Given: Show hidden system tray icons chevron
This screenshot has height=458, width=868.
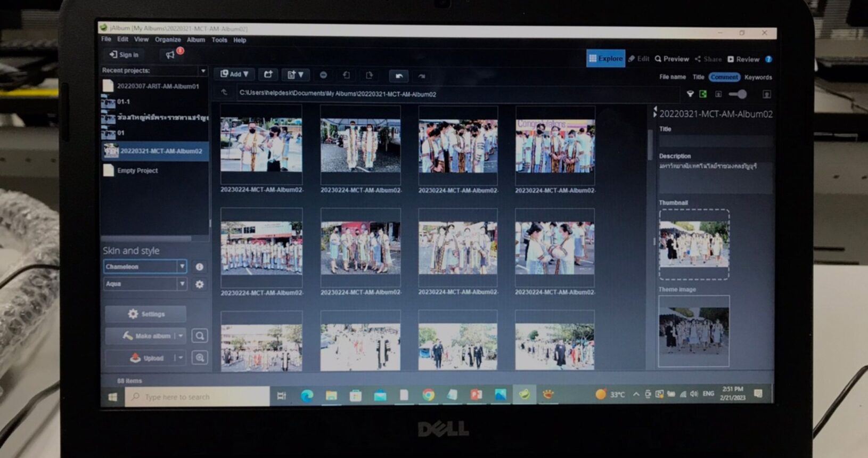Looking at the screenshot, I should click(636, 394).
